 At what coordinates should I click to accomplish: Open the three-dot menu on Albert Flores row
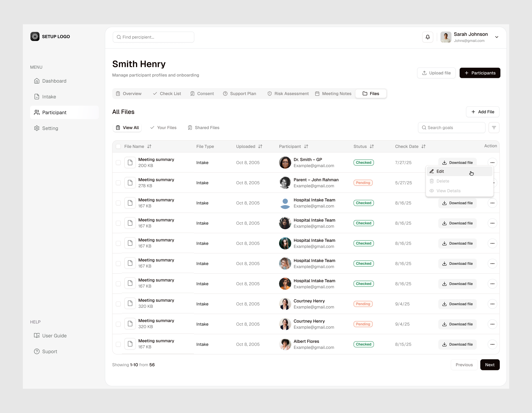point(492,344)
